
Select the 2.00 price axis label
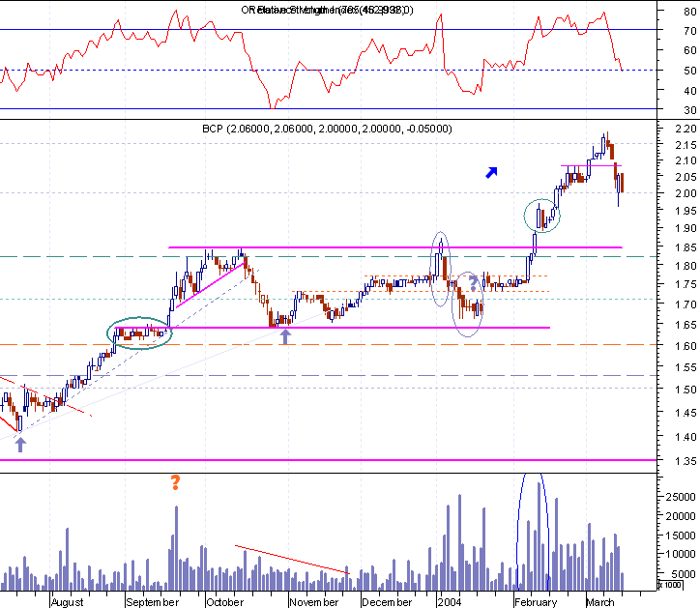coord(686,193)
